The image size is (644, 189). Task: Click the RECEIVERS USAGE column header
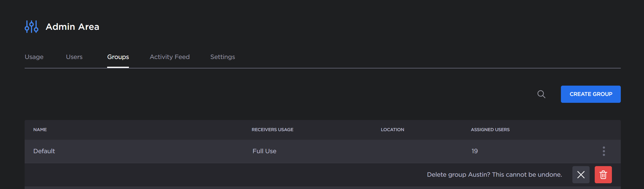[x=272, y=130]
